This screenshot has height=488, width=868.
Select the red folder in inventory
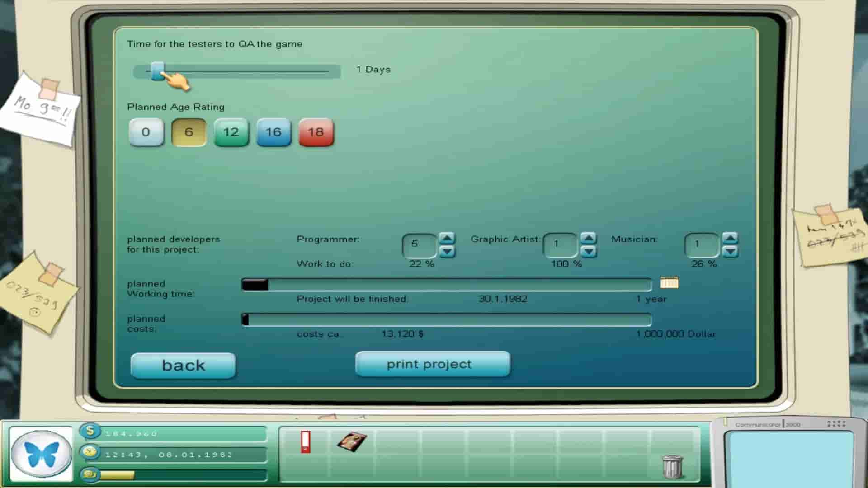click(306, 441)
